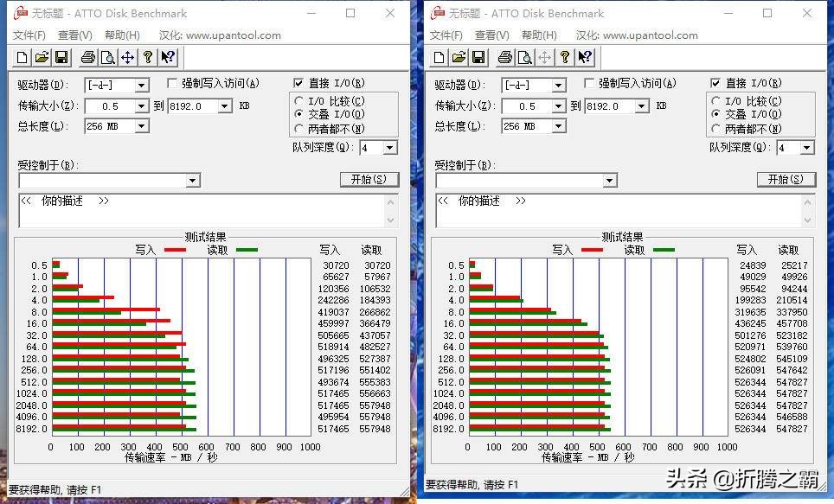Image resolution: width=834 pixels, height=504 pixels.
Task: Open print preview via the magnifier icon
Action: (x=107, y=57)
